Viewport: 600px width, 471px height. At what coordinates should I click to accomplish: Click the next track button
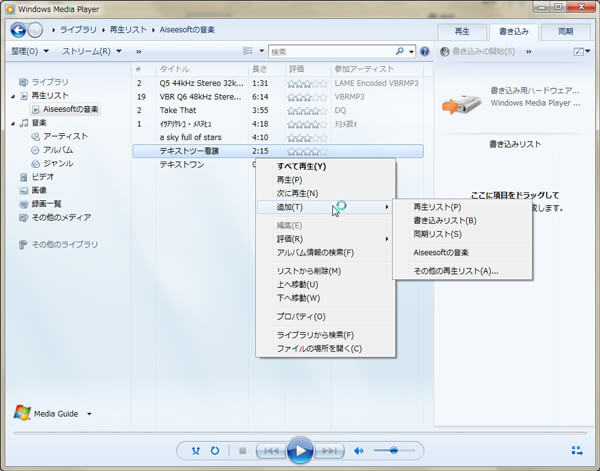[329, 451]
